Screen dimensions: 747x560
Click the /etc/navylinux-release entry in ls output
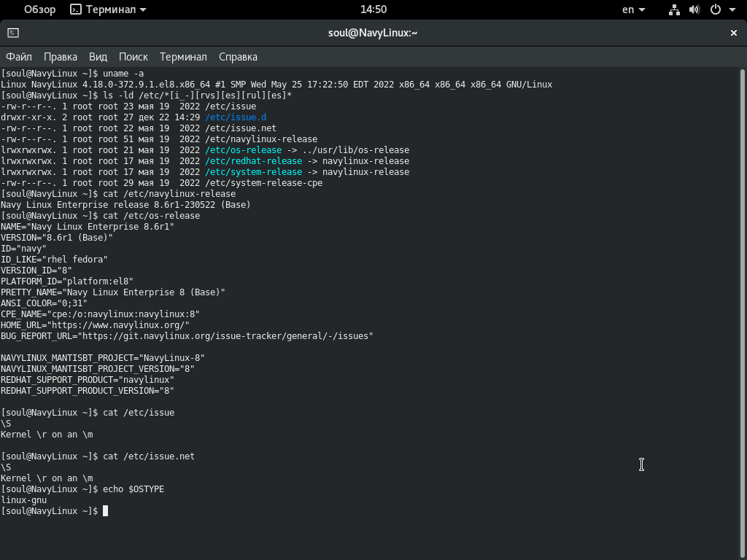point(262,139)
